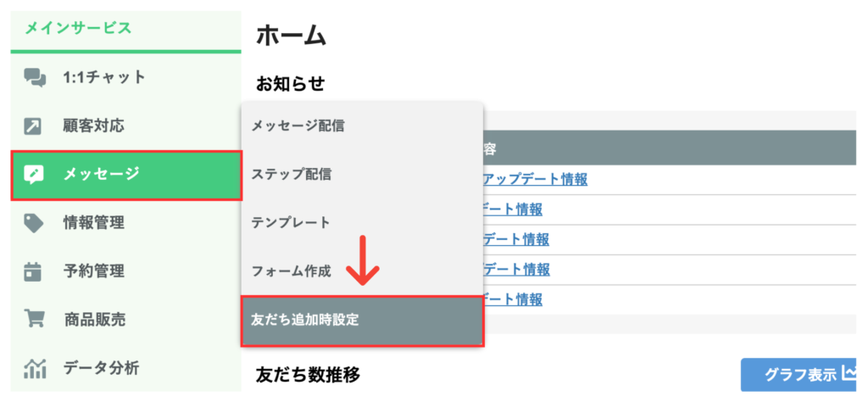
Task: Click the 予約管理 calendar icon
Action: [x=34, y=271]
